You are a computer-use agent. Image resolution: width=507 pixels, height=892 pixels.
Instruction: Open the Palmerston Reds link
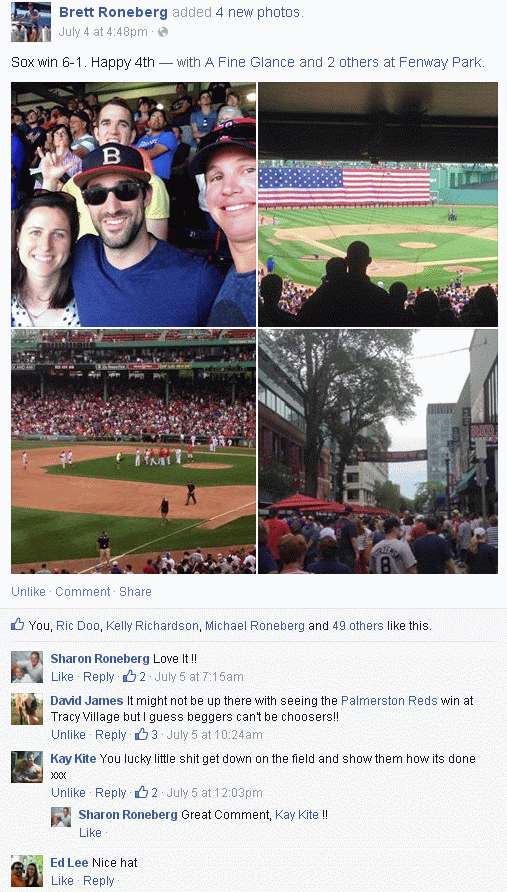point(389,700)
